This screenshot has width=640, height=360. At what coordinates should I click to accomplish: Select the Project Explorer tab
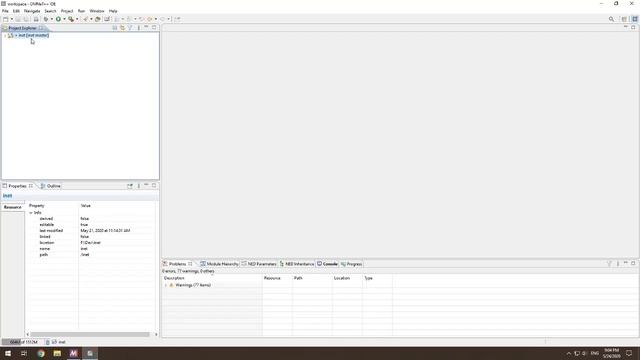point(23,28)
